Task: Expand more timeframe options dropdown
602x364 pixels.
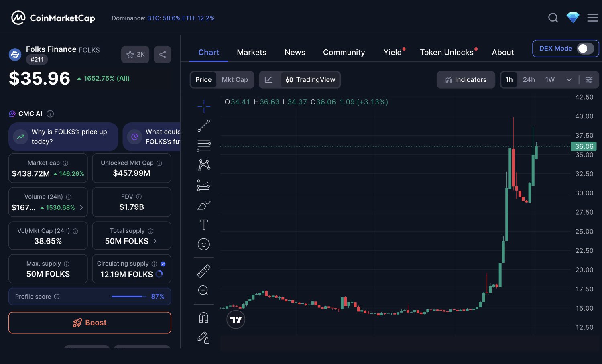Action: pyautogui.click(x=569, y=80)
